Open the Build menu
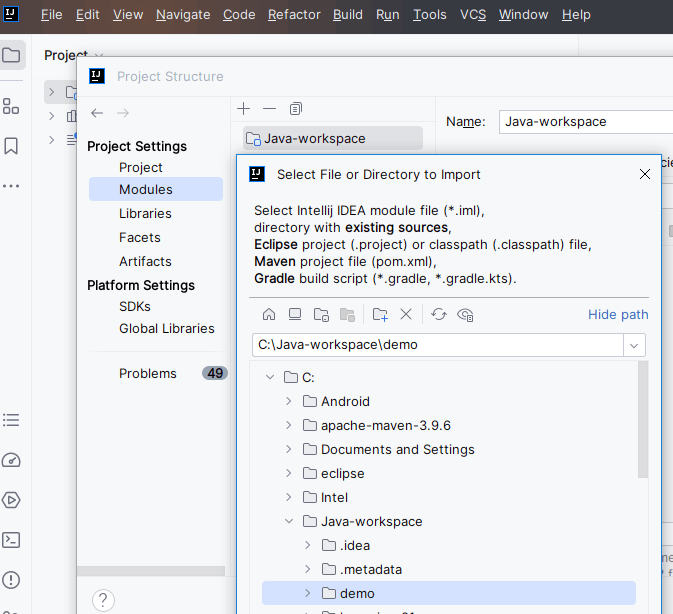 pyautogui.click(x=348, y=15)
